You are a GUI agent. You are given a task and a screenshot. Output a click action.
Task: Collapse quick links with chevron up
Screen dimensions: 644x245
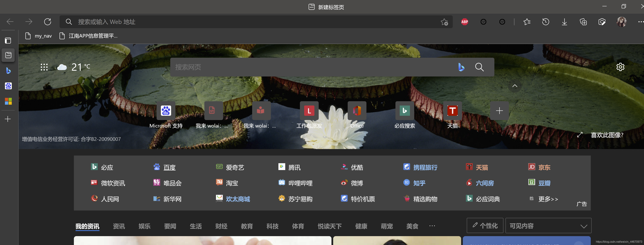[515, 86]
